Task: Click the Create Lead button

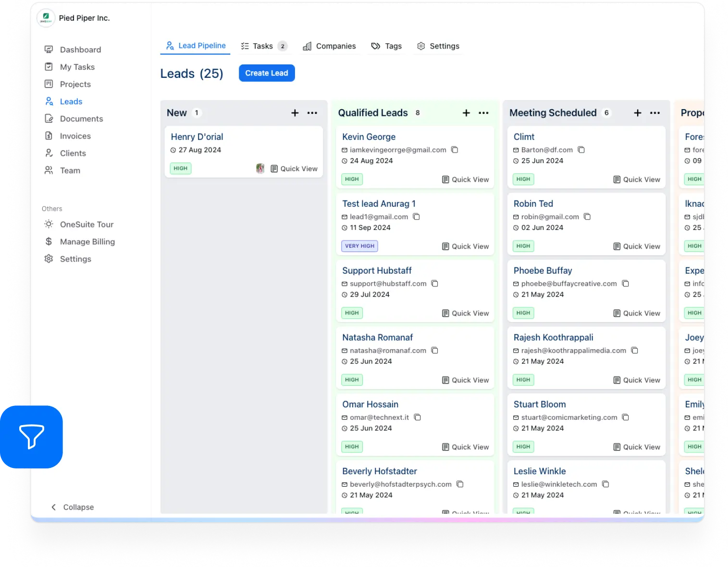Action: [x=267, y=73]
